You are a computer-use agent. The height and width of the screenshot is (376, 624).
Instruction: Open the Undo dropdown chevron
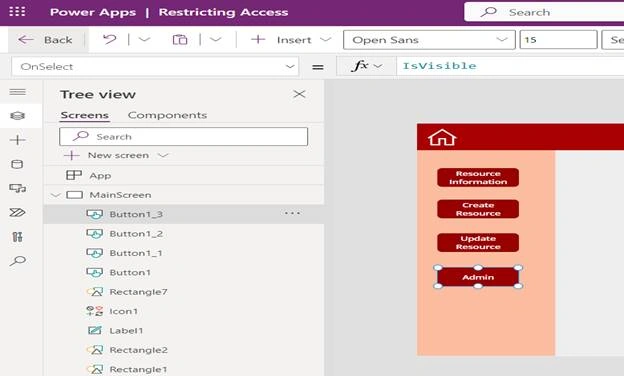tap(144, 39)
